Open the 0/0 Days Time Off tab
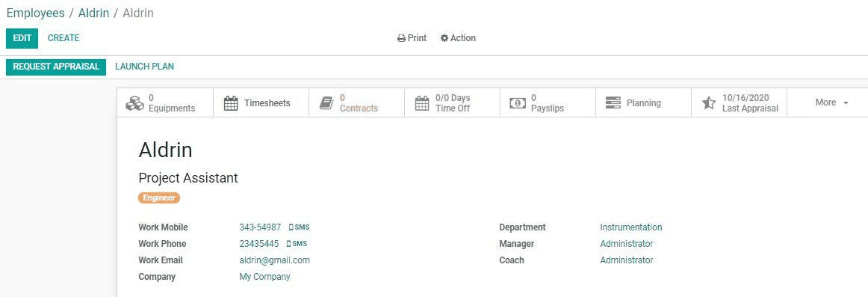The image size is (868, 297). click(452, 102)
